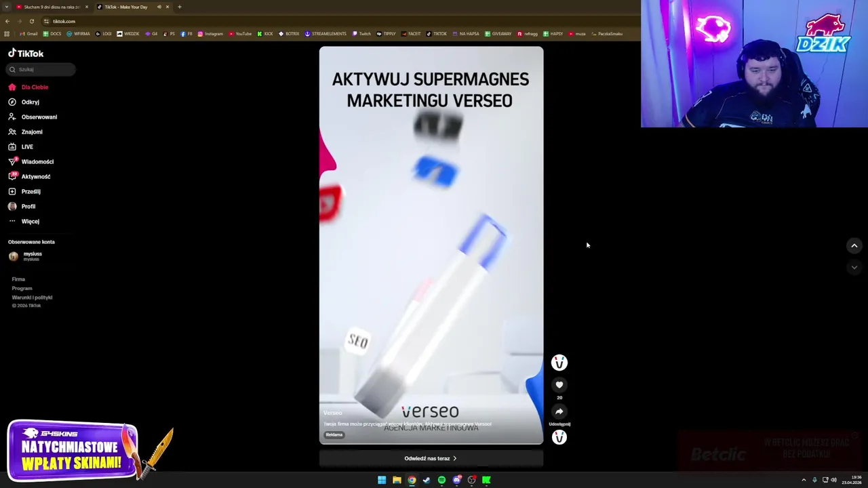Image resolution: width=868 pixels, height=488 pixels.
Task: Open the Odkryj page
Action: pos(24,102)
